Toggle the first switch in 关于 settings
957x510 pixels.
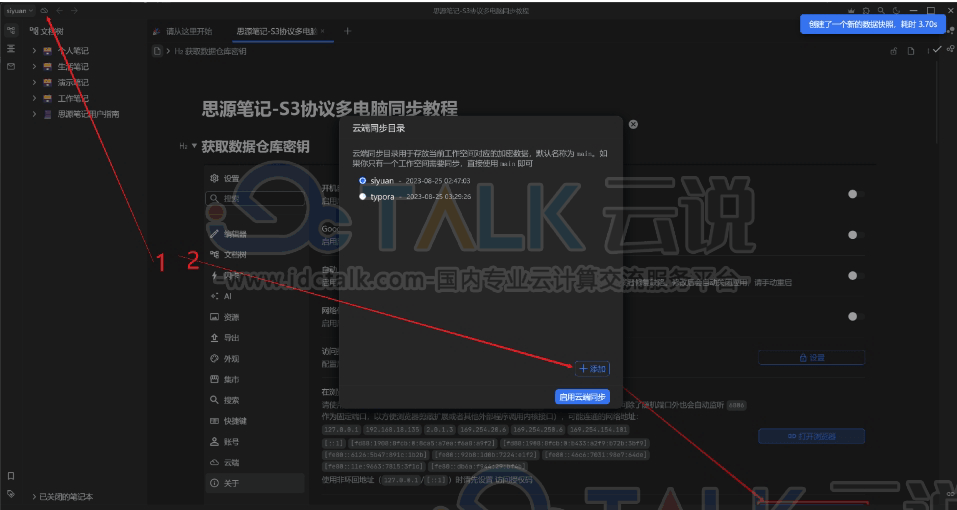click(856, 194)
